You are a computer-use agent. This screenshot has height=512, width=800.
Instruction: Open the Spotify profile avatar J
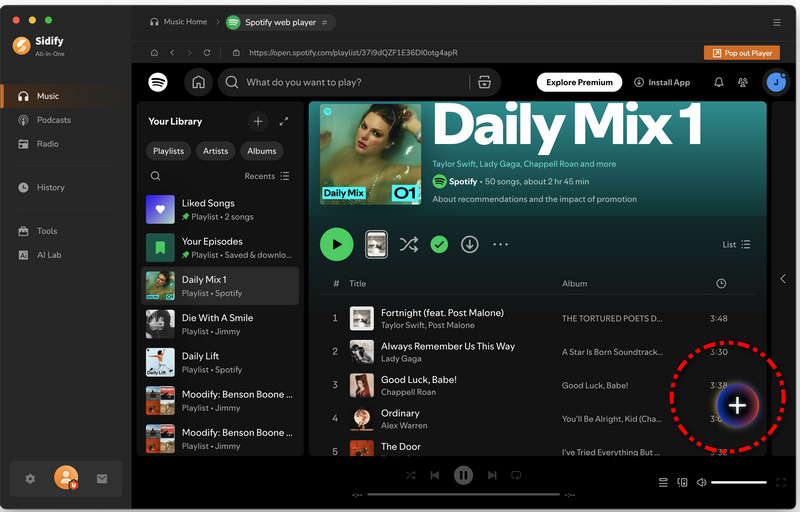(776, 82)
